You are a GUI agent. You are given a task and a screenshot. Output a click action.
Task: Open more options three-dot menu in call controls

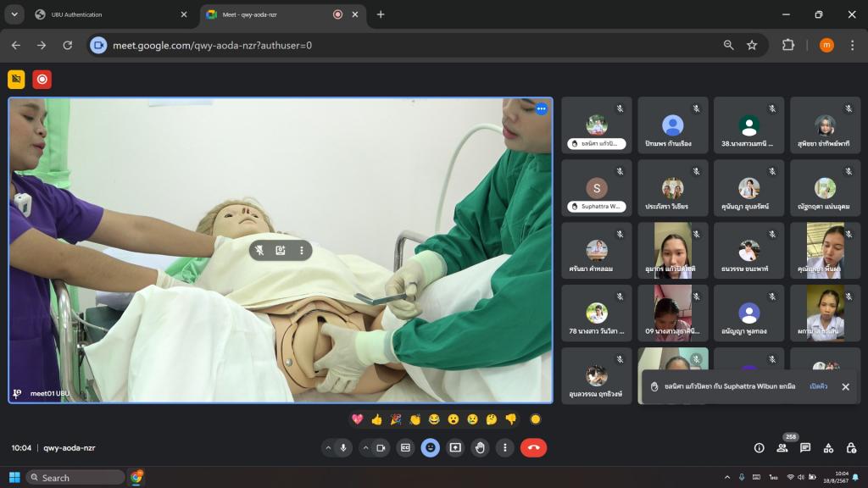pyautogui.click(x=505, y=447)
